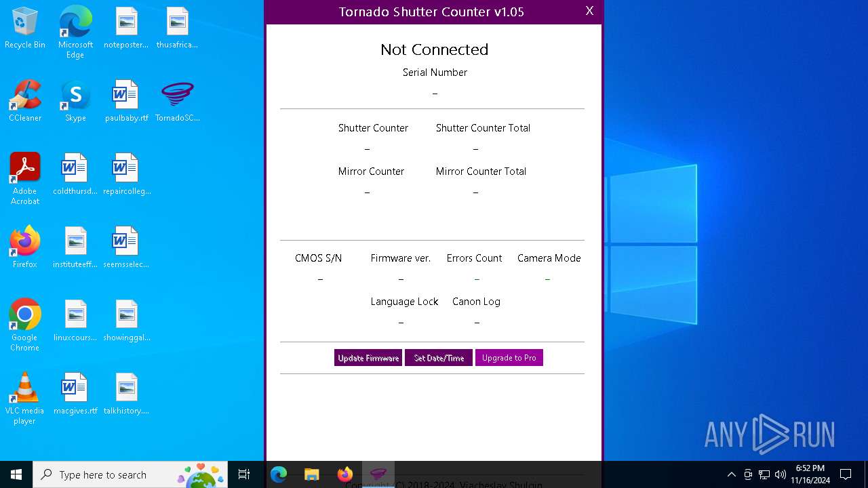Open the taskbar clock and date
This screenshot has height=488, width=868.
810,474
